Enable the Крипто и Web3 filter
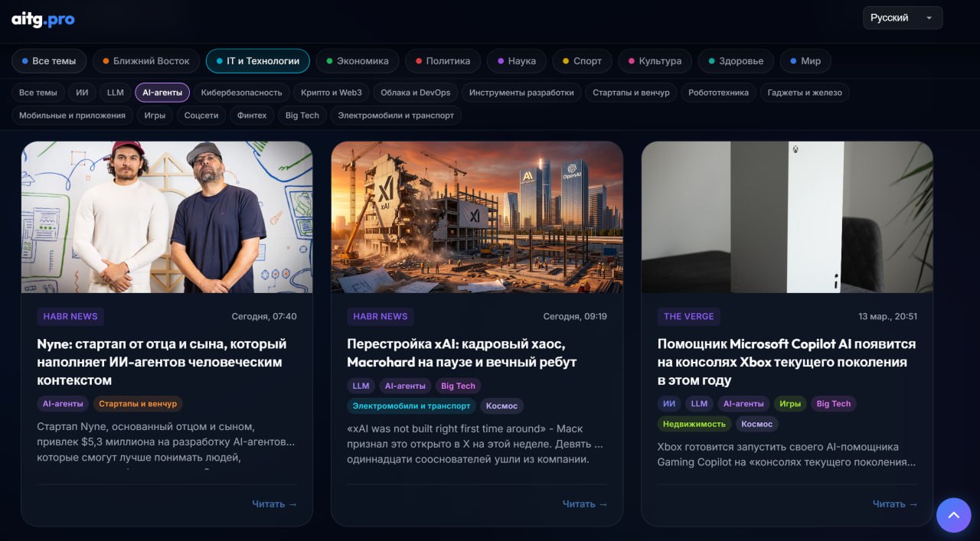This screenshot has height=541, width=980. click(331, 91)
